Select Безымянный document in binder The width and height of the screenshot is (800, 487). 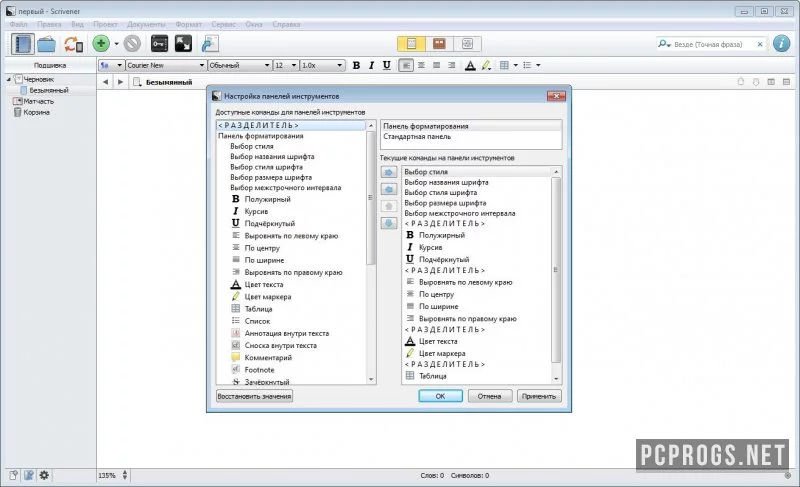click(x=49, y=90)
